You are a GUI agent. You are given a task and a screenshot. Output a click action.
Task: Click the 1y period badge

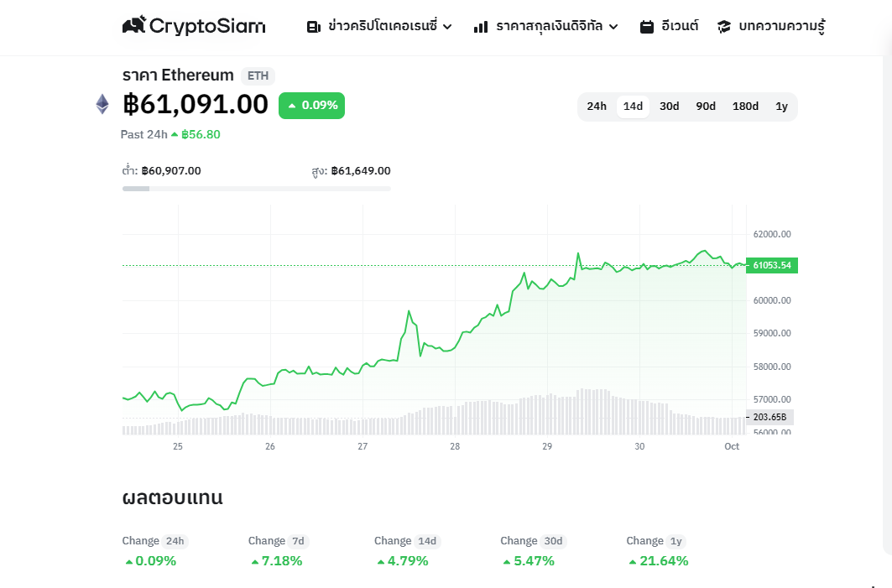(x=676, y=541)
